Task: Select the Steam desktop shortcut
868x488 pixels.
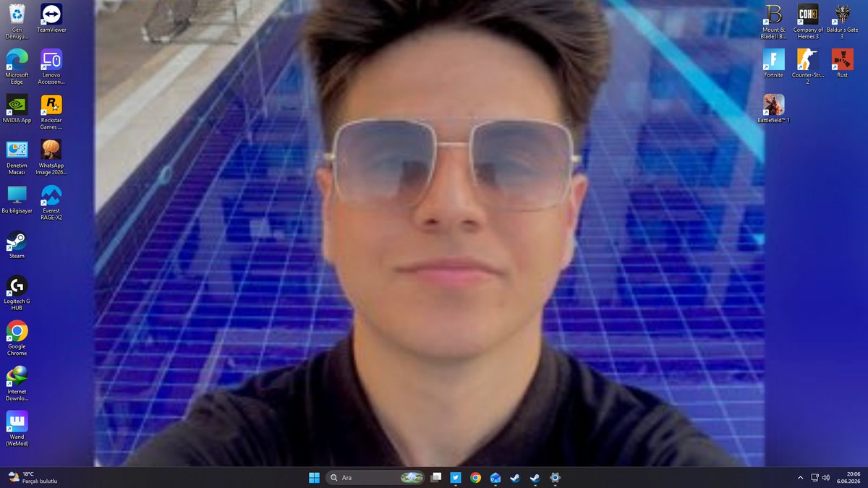Action: [17, 244]
